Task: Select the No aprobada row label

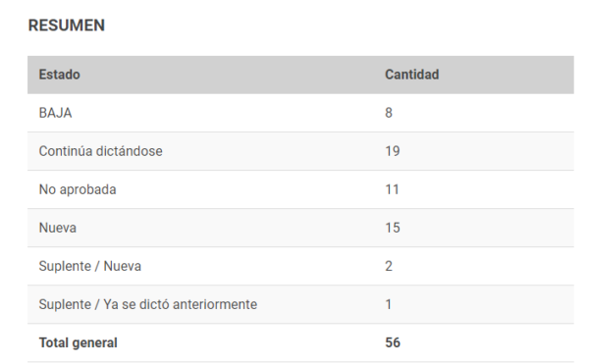Action: click(x=78, y=189)
